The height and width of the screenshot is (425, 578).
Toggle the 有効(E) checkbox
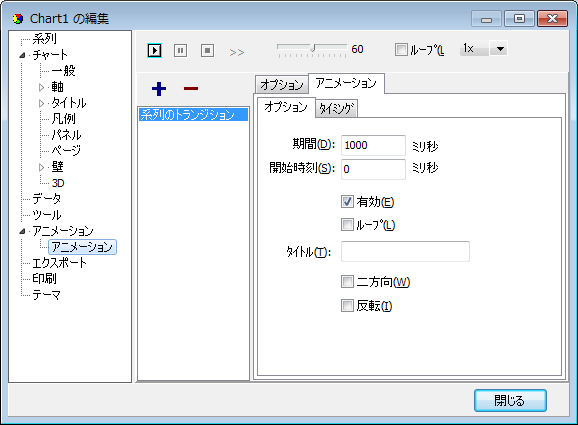click(347, 202)
